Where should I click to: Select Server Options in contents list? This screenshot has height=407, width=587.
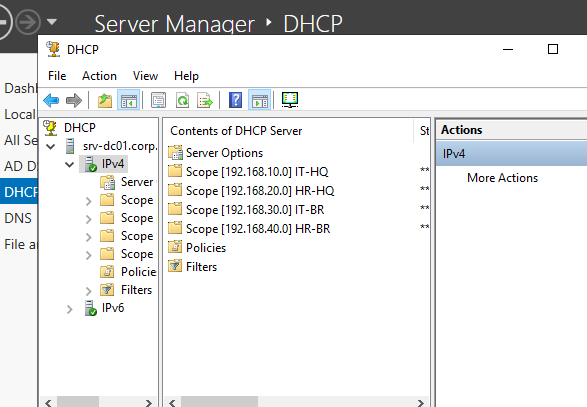coord(224,153)
